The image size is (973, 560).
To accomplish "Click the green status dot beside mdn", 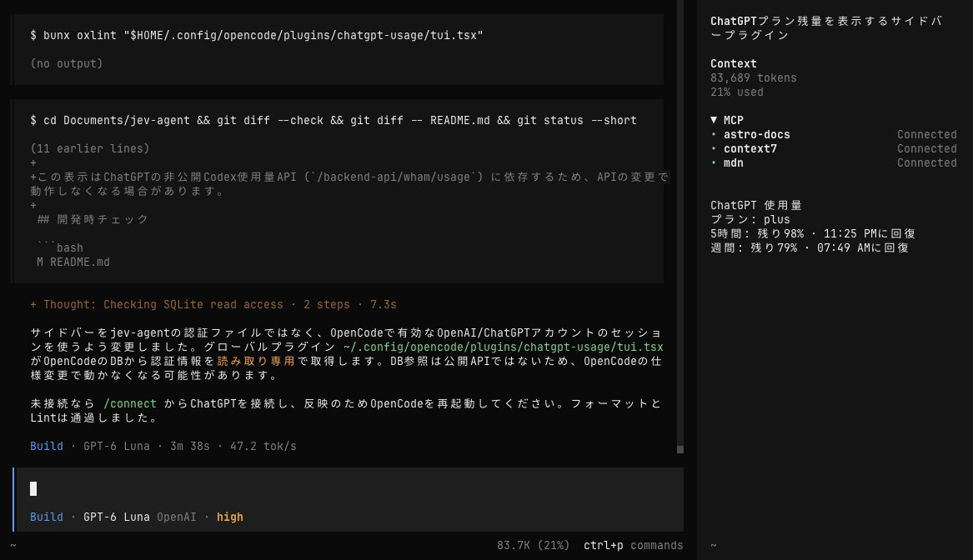I will 714,163.
